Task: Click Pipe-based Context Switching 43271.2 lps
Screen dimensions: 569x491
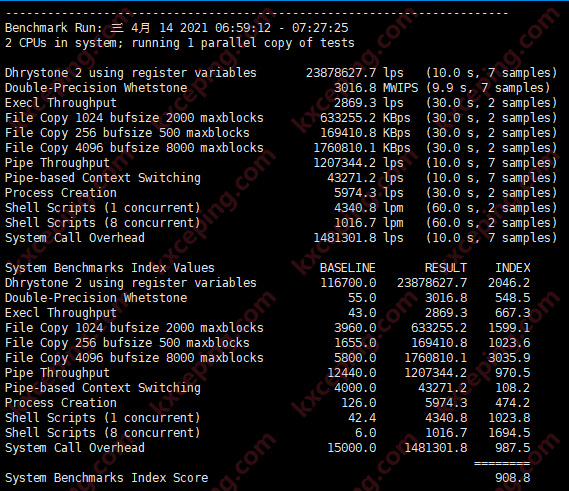Action: pyautogui.click(x=365, y=178)
